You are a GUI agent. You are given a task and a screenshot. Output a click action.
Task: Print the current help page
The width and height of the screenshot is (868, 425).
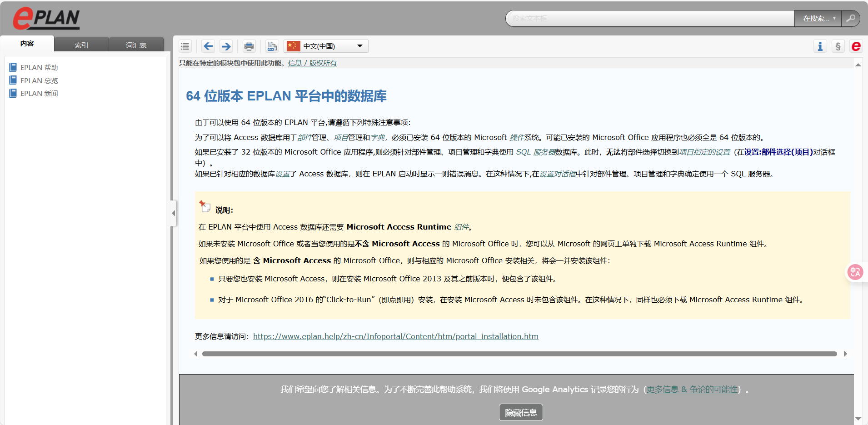click(x=249, y=46)
